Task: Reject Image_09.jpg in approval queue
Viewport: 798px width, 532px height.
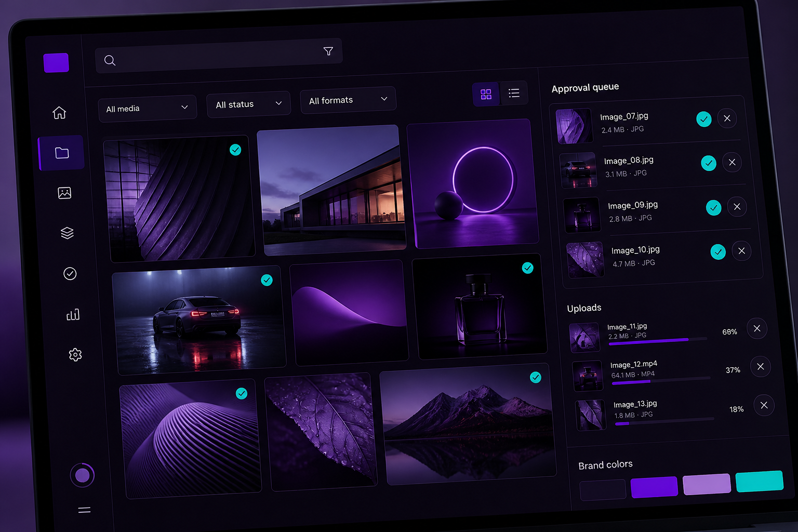Action: point(737,207)
